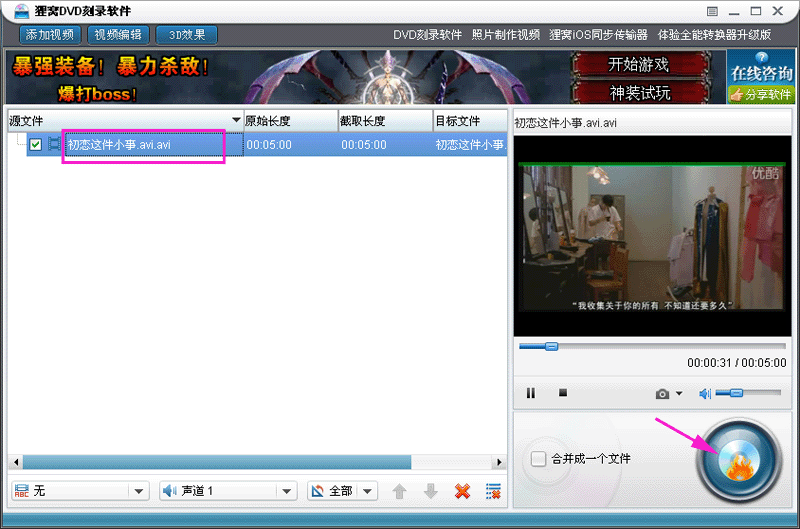The width and height of the screenshot is (800, 529).
Task: Minimize the 狸窝DVD刻录软件 window
Action: pos(734,11)
